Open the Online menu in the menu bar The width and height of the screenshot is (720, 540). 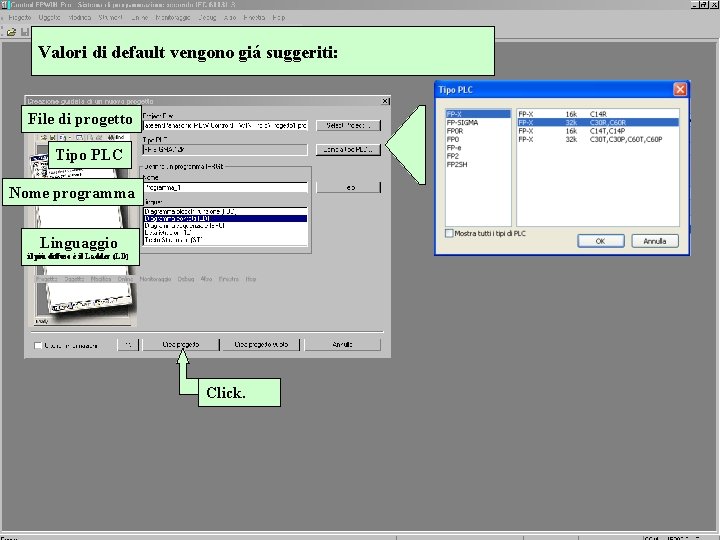pyautogui.click(x=140, y=17)
